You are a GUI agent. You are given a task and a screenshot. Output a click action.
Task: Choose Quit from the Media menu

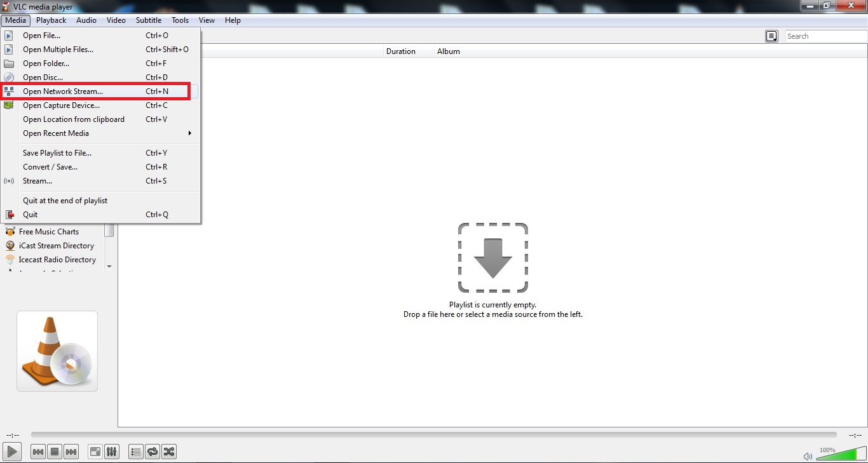coord(100,215)
